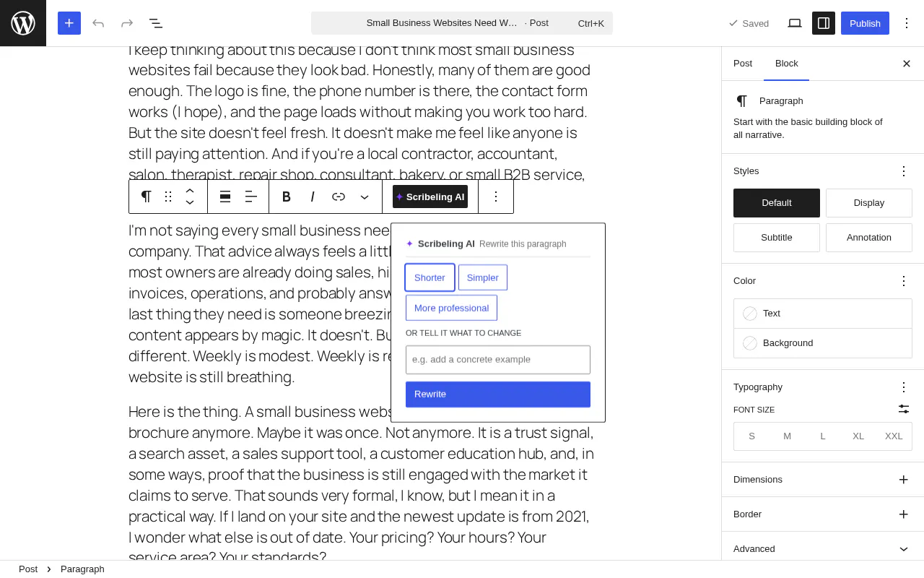Click the 'I keep thinking about this' paragraph
924x578 pixels.
coord(362,112)
